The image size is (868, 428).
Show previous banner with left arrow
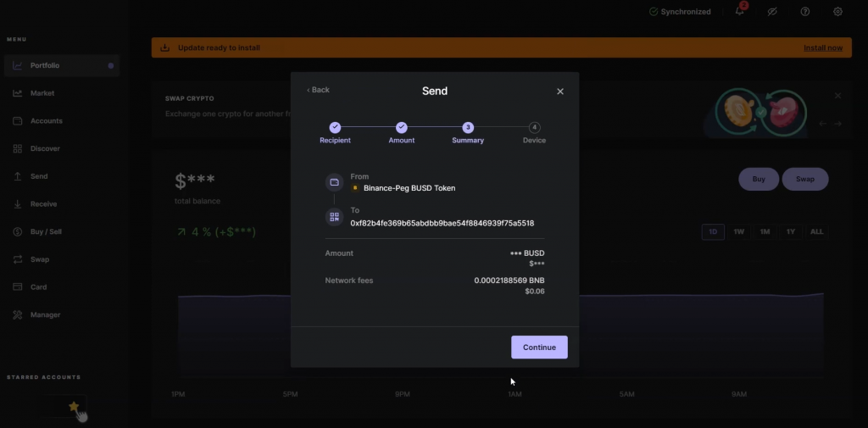(823, 124)
